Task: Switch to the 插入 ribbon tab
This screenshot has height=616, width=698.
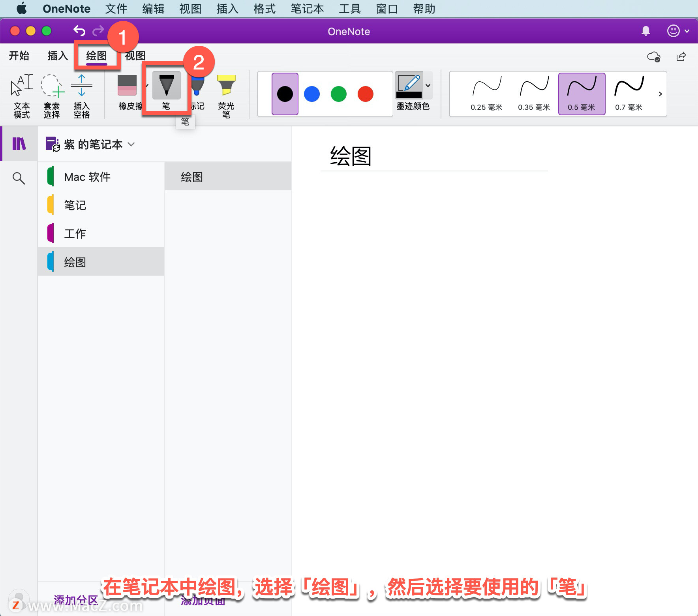Action: (58, 56)
